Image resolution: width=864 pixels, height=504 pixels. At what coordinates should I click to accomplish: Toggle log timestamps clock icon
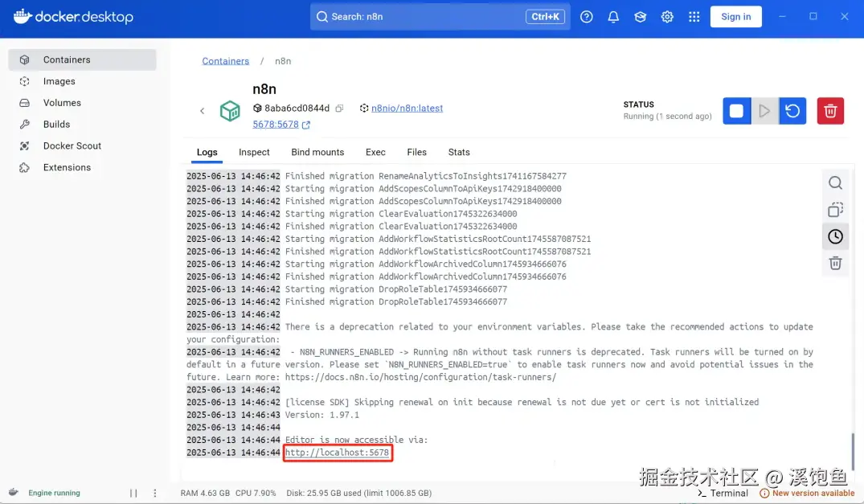835,236
